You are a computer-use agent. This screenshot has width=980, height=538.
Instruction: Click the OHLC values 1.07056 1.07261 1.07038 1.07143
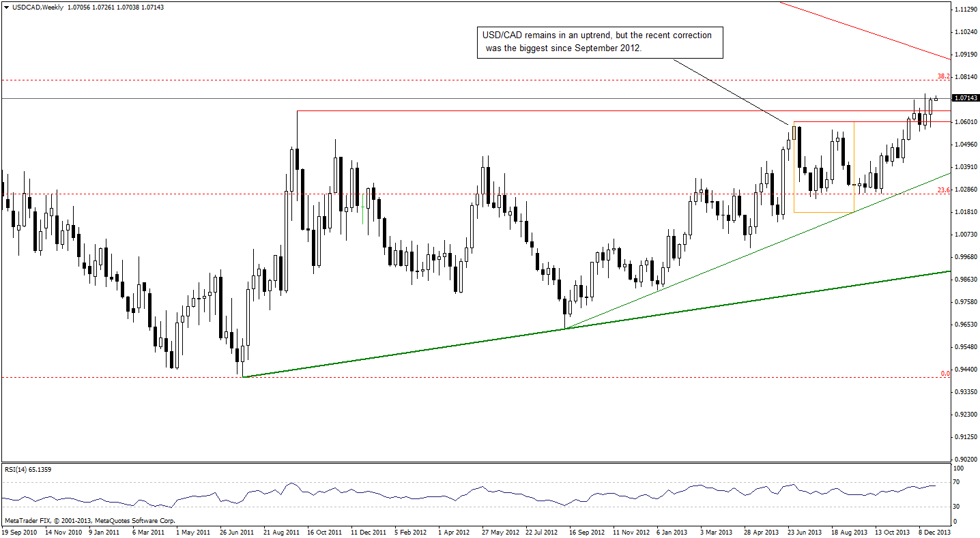click(x=115, y=7)
